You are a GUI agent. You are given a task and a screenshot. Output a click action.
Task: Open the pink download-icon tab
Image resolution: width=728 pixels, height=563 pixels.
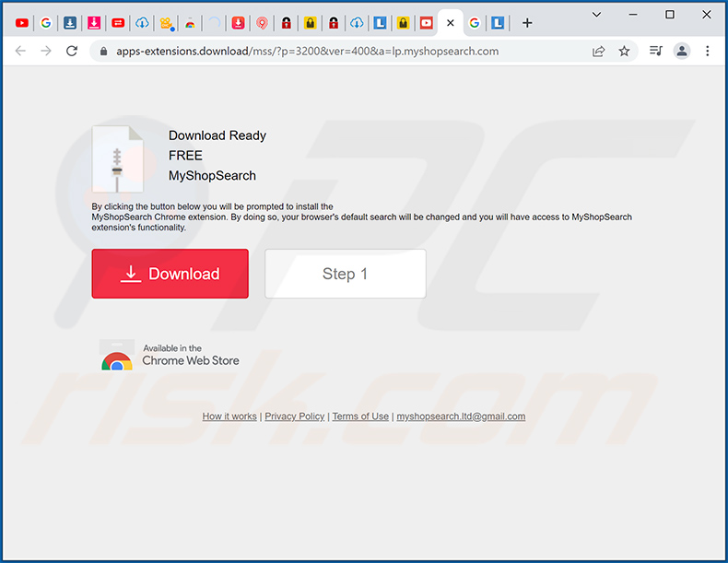click(94, 23)
